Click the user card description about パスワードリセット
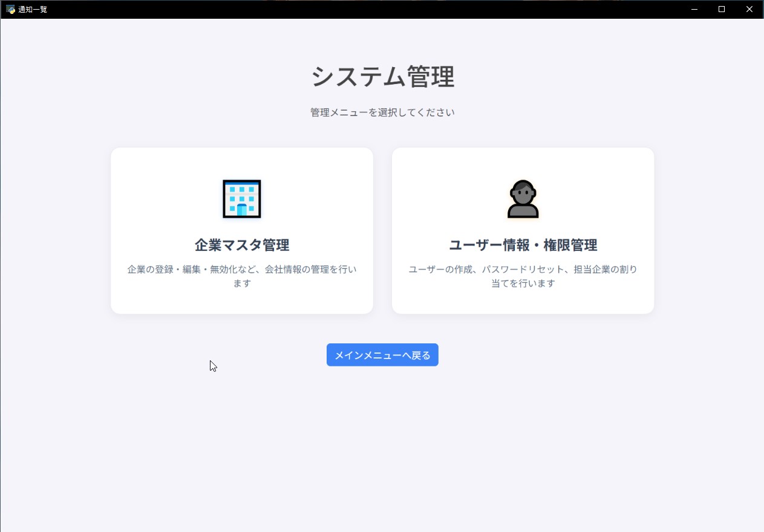Viewport: 764px width, 532px height. pos(523,276)
